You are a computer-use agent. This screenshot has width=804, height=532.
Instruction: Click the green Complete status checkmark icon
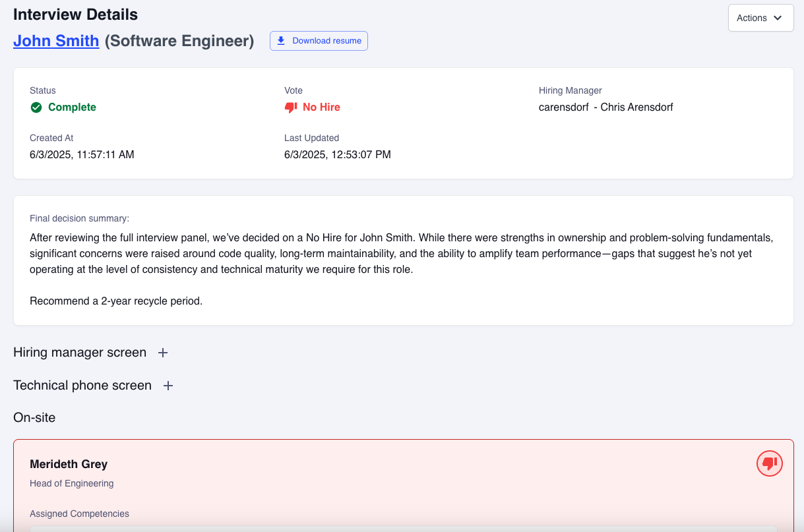tap(36, 107)
